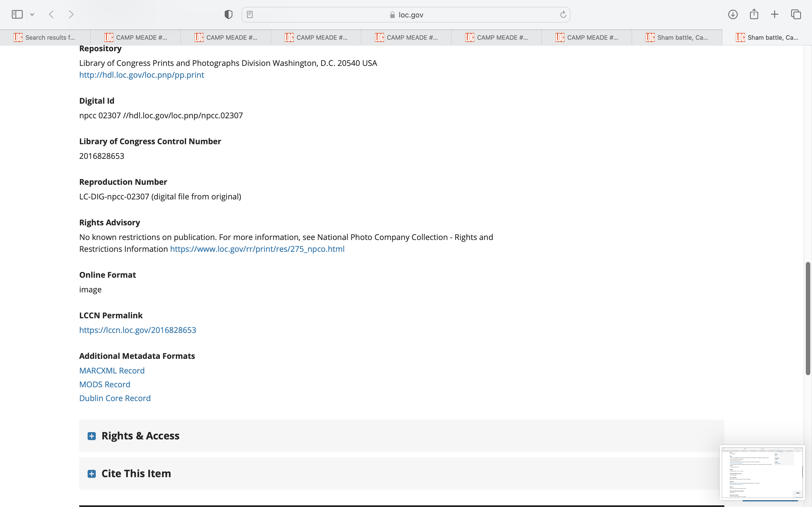Open the downloads icon
This screenshot has height=507, width=812.
point(732,14)
